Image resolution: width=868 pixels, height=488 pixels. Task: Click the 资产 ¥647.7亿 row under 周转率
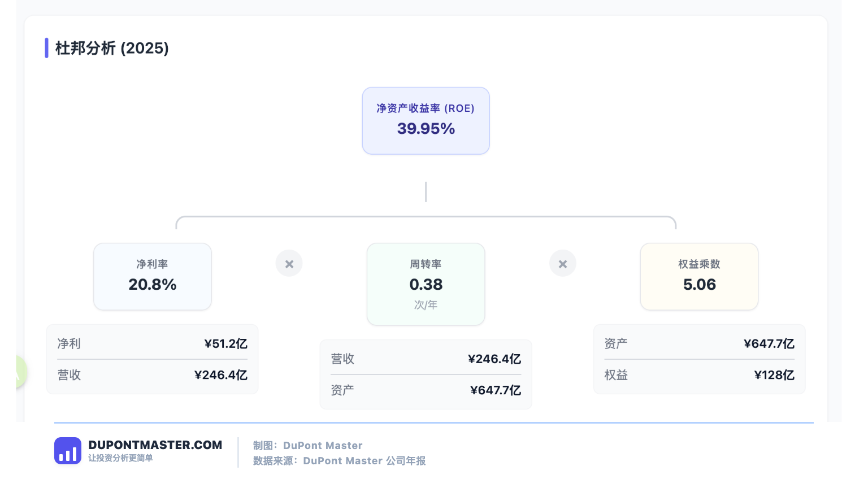coord(426,390)
